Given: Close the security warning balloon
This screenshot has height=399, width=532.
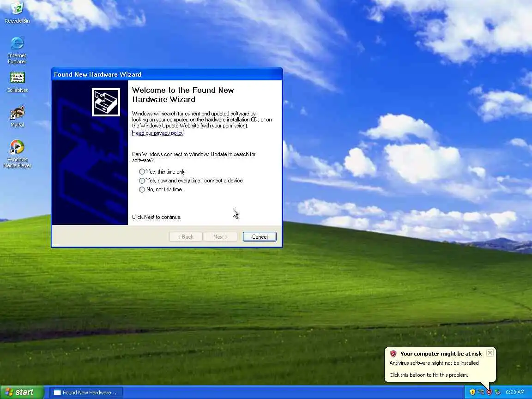Looking at the screenshot, I should click(490, 353).
